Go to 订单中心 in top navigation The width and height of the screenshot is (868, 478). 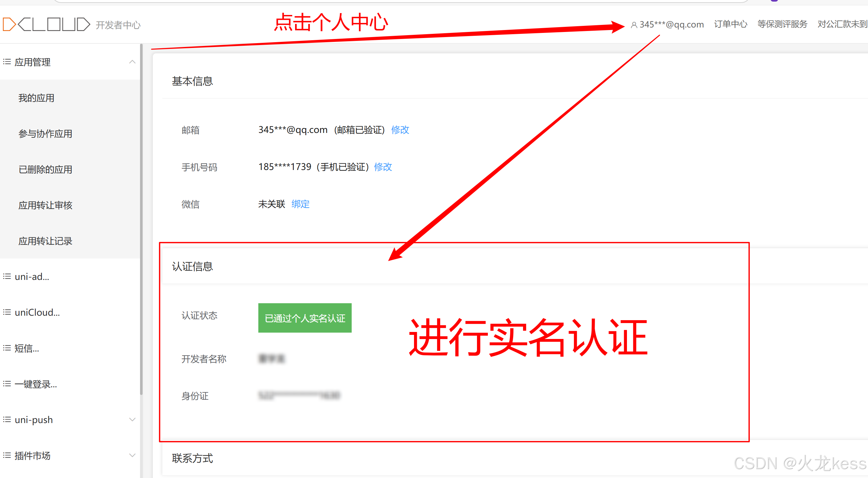(730, 24)
